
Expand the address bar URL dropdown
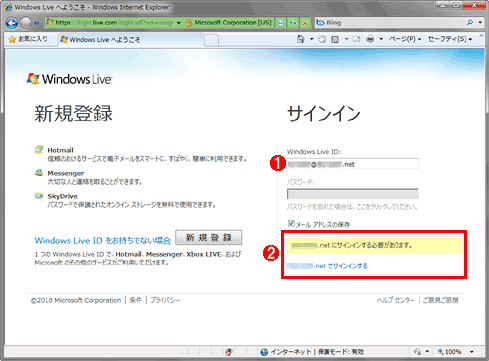coord(179,23)
